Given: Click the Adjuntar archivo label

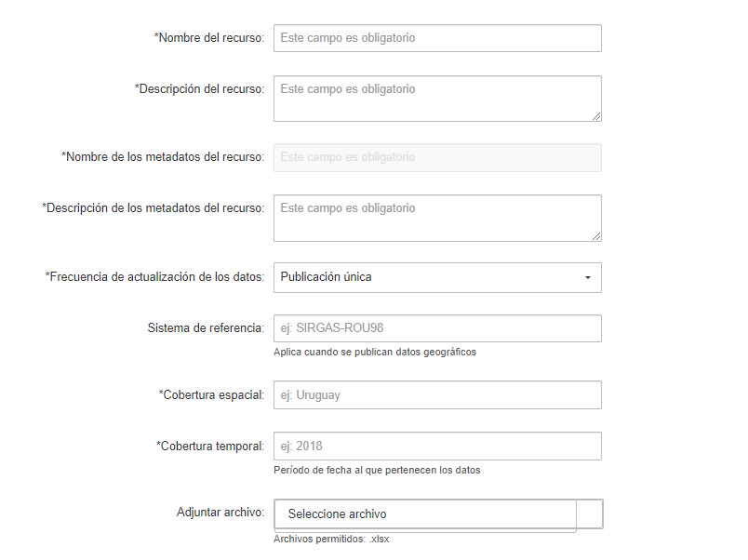Looking at the screenshot, I should tap(220, 513).
